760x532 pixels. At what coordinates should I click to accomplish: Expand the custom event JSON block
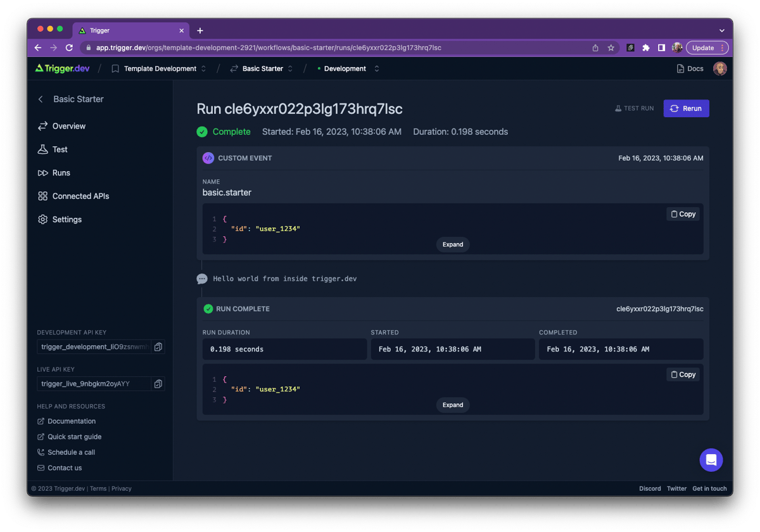(x=453, y=244)
